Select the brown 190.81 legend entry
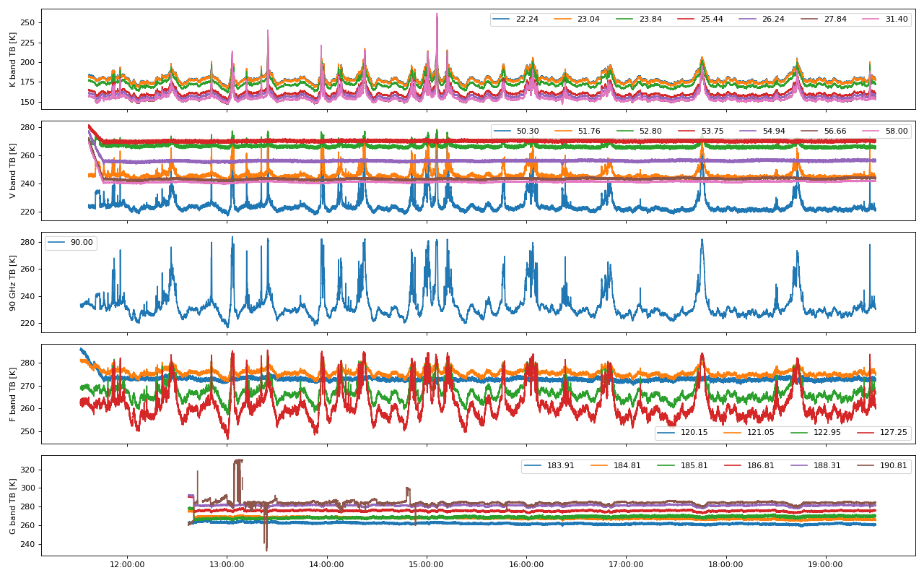The image size is (924, 578). [893, 466]
